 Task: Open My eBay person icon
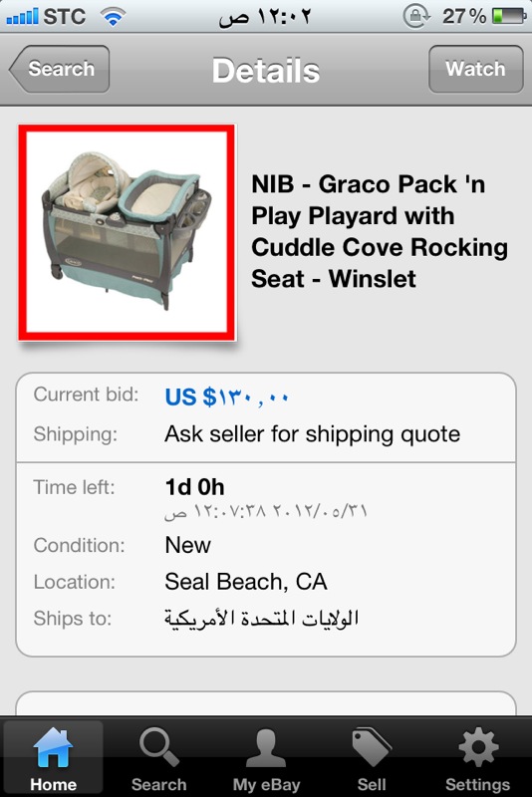point(266,747)
